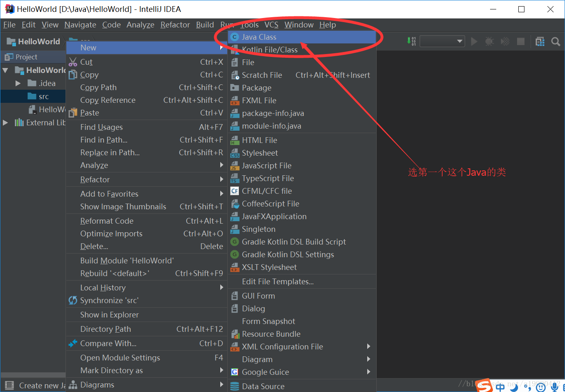
Task: Click the build project arrow icon
Action: pos(411,41)
